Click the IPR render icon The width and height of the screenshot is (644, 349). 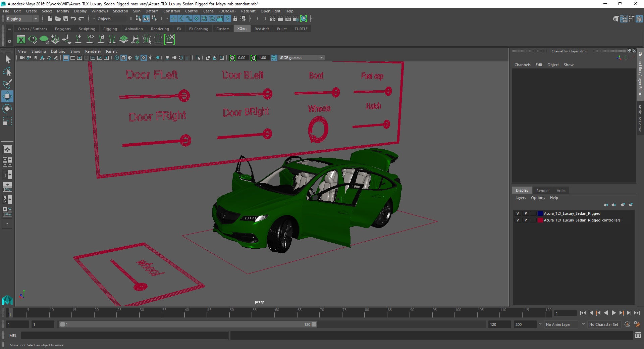click(288, 19)
